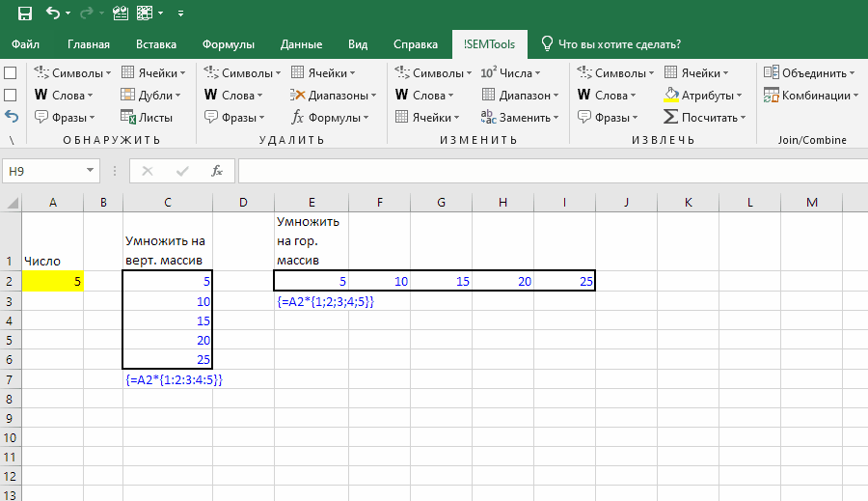The height and width of the screenshot is (501, 868).
Task: Open Числа menu in ИЗМЕНИТЬ group
Action: pos(510,73)
